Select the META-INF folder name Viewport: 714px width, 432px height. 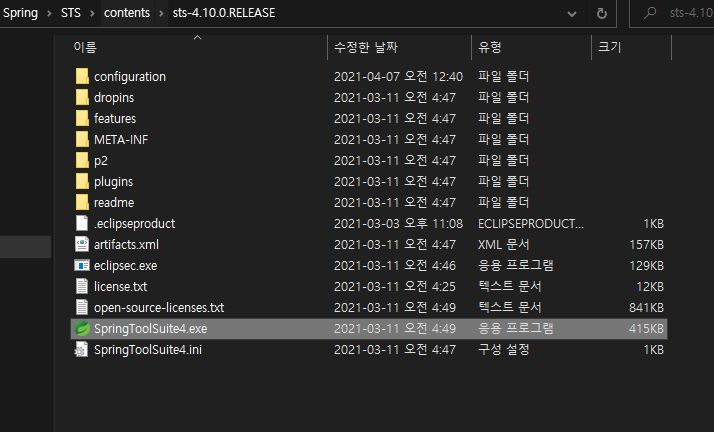[x=121, y=139]
